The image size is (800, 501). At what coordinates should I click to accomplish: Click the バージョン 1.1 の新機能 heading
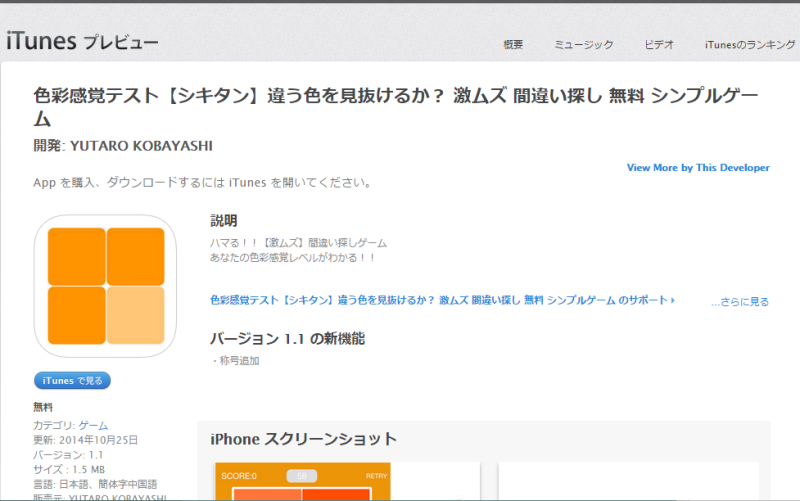pyautogui.click(x=287, y=339)
